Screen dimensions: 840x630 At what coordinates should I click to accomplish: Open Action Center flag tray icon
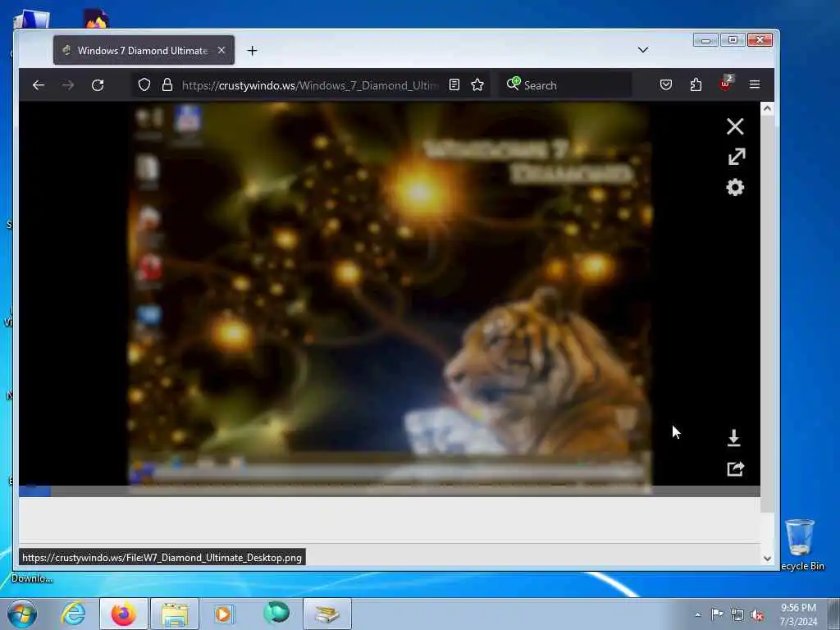[x=717, y=614]
